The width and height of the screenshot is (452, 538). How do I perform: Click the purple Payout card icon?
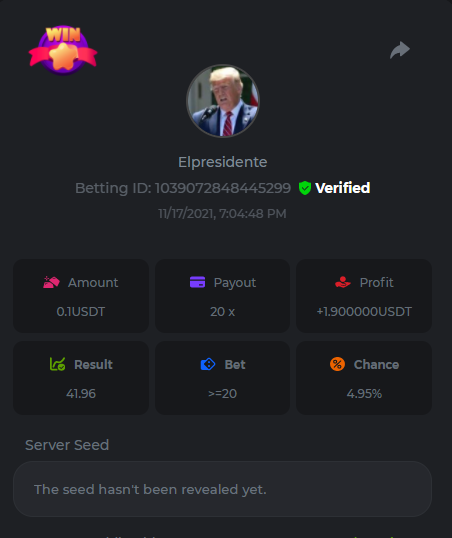pos(197,282)
